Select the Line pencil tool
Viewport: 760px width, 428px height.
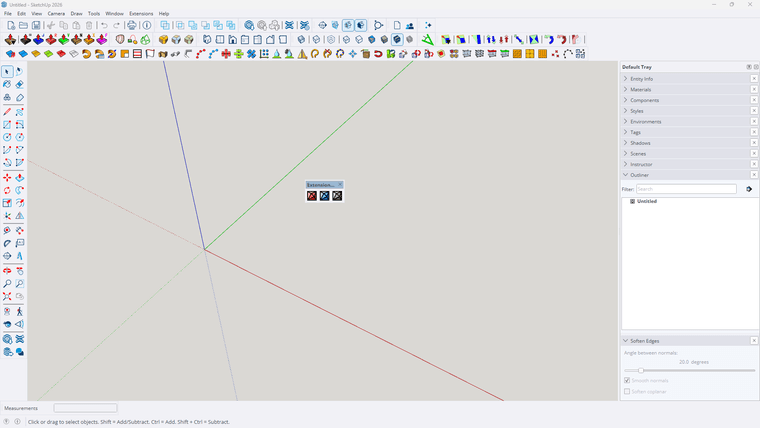point(7,112)
